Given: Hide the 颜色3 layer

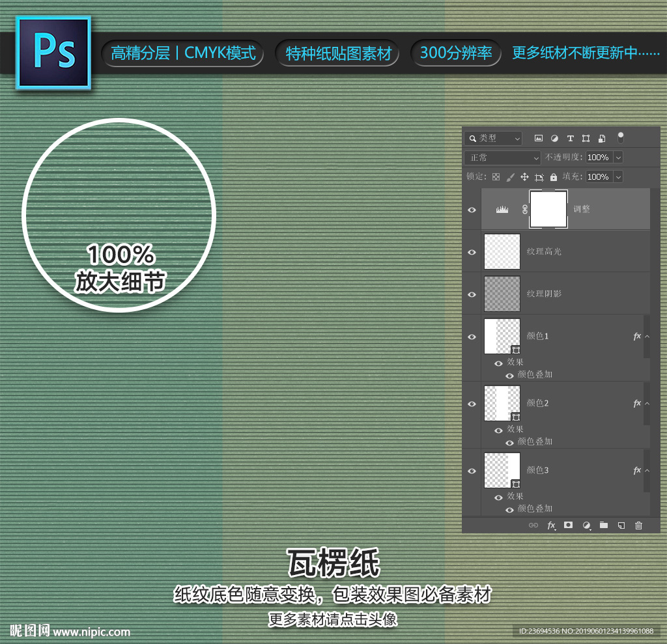Looking at the screenshot, I should point(472,471).
